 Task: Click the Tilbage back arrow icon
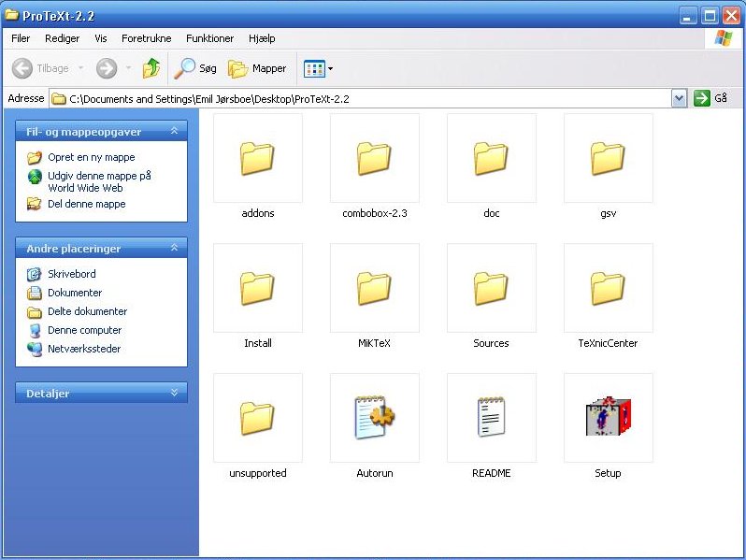click(22, 68)
